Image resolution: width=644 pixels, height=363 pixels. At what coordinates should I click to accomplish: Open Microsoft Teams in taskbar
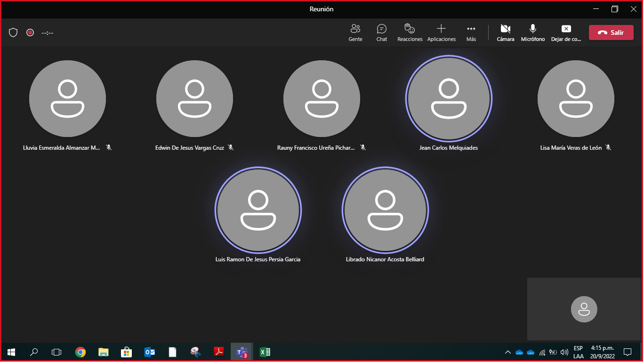241,352
